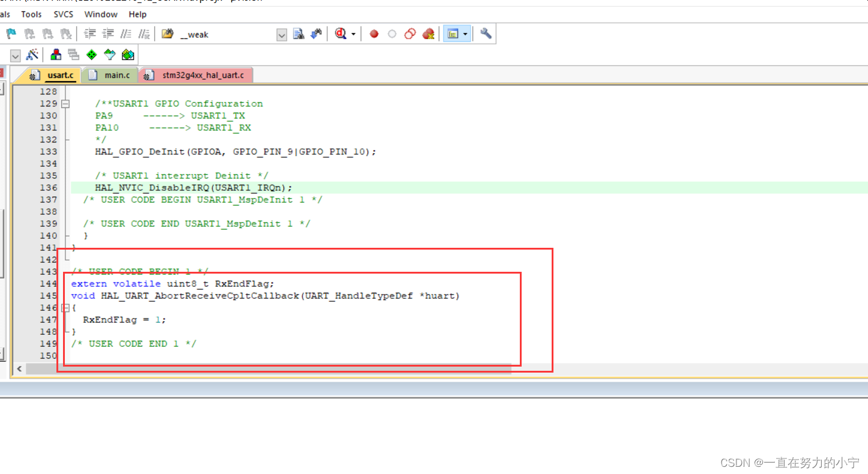Open the Configuration wrench dialog

(486, 34)
